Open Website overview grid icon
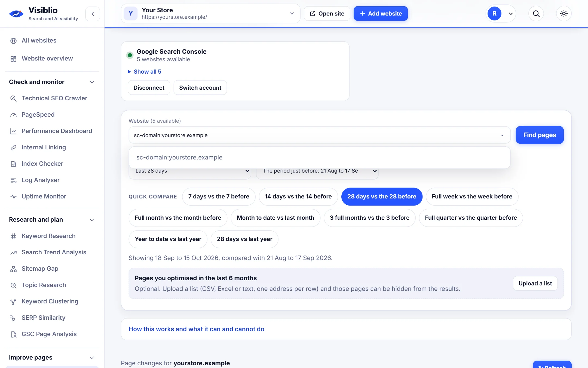The height and width of the screenshot is (368, 588). tap(13, 59)
